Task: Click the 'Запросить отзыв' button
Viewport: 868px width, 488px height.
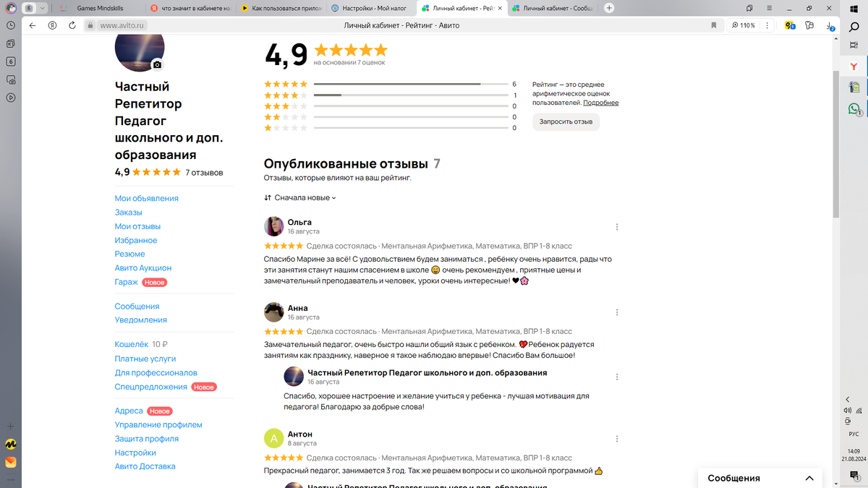Action: point(566,121)
